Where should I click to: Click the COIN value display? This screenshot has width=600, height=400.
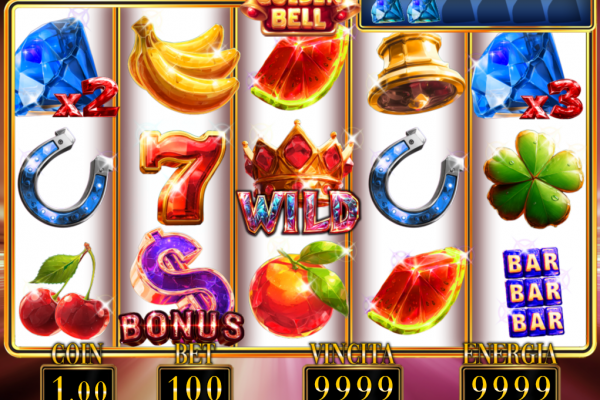[x=78, y=384]
